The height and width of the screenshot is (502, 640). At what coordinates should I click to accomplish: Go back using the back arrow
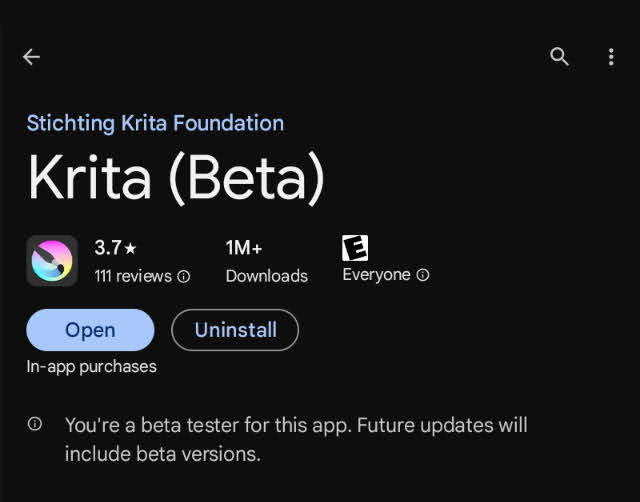pos(32,57)
